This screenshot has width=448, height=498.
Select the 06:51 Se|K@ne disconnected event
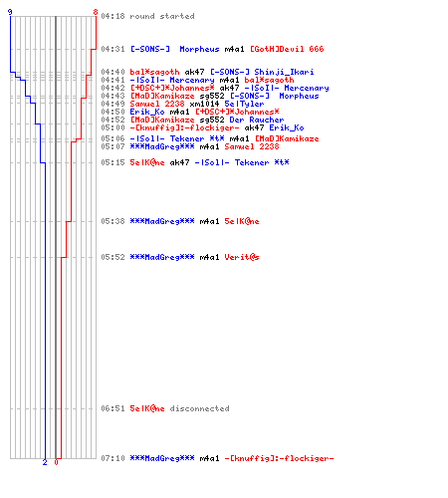pyautogui.click(x=165, y=408)
